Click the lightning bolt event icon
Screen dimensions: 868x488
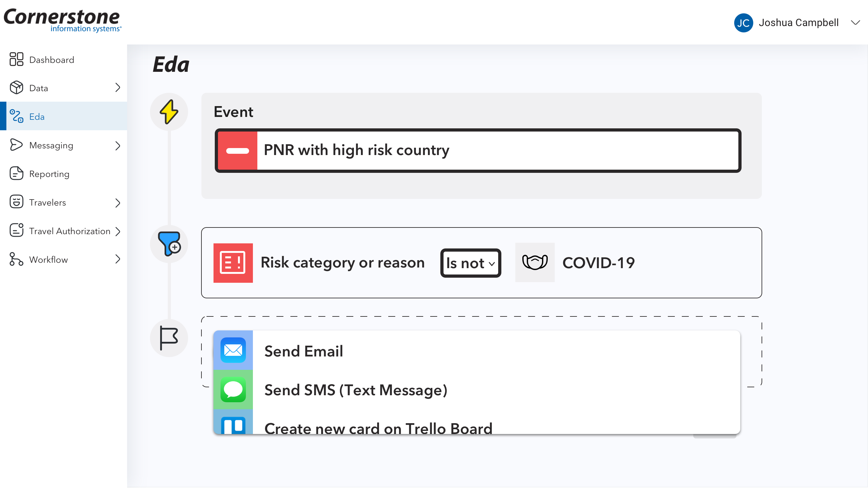(169, 112)
